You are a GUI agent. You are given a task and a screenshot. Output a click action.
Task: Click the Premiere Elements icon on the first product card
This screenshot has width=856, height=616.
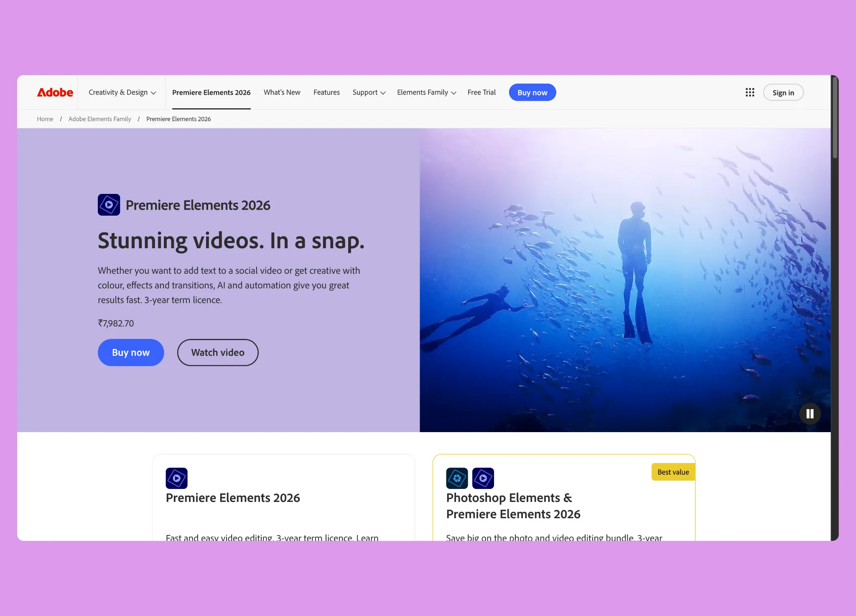tap(176, 478)
